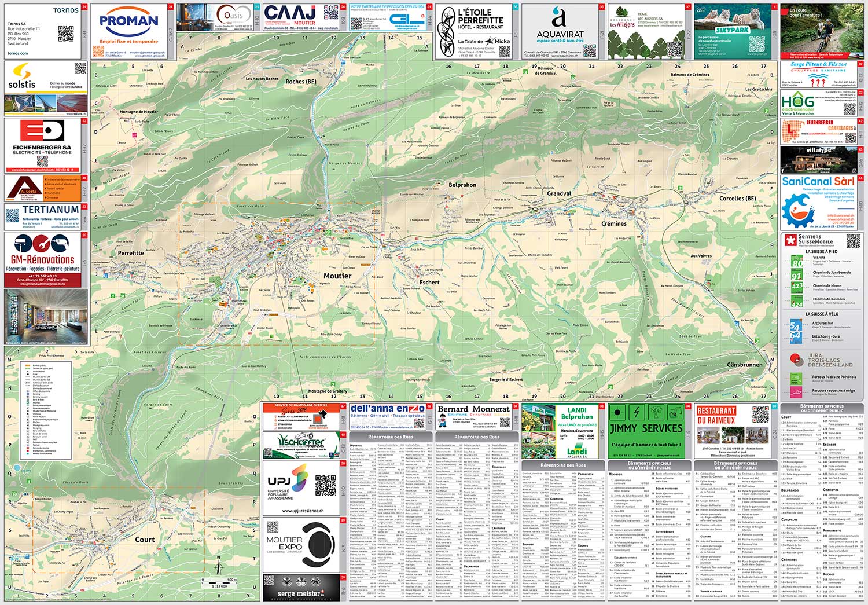Click the QR code in the Tornos ad
This screenshot has width=868, height=605.
click(66, 34)
